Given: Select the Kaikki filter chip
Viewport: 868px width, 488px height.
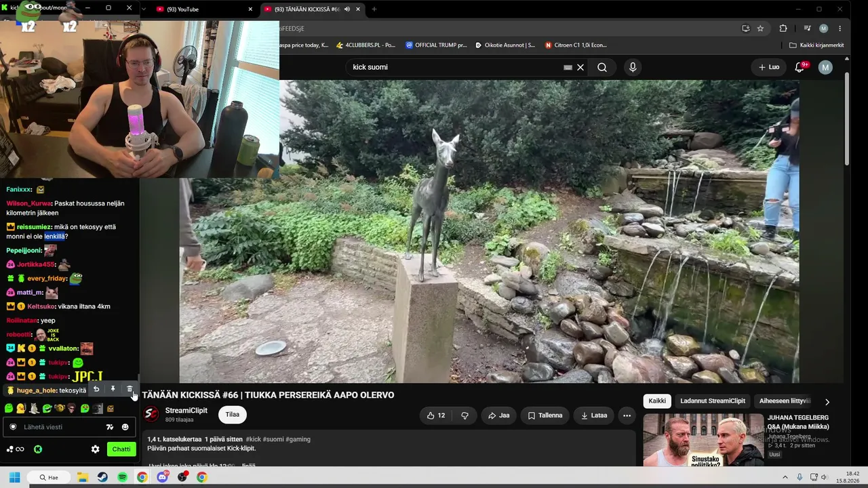Looking at the screenshot, I should click(x=657, y=401).
